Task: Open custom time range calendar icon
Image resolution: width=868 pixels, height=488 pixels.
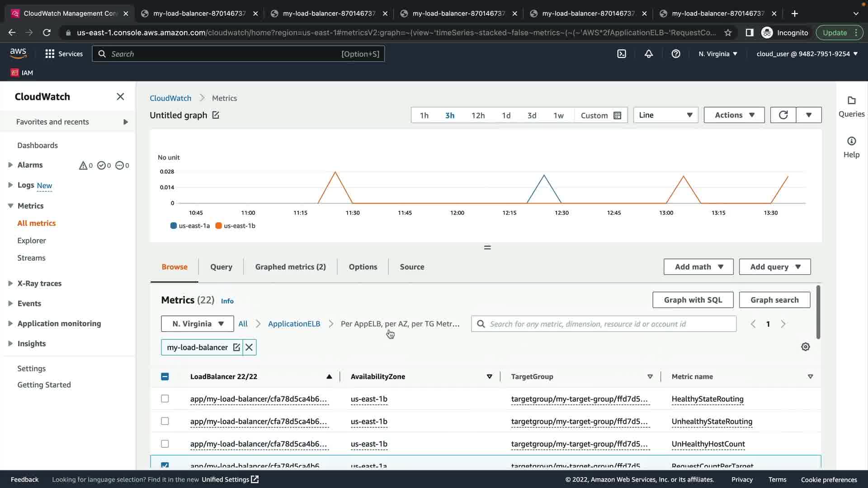Action: click(x=617, y=116)
